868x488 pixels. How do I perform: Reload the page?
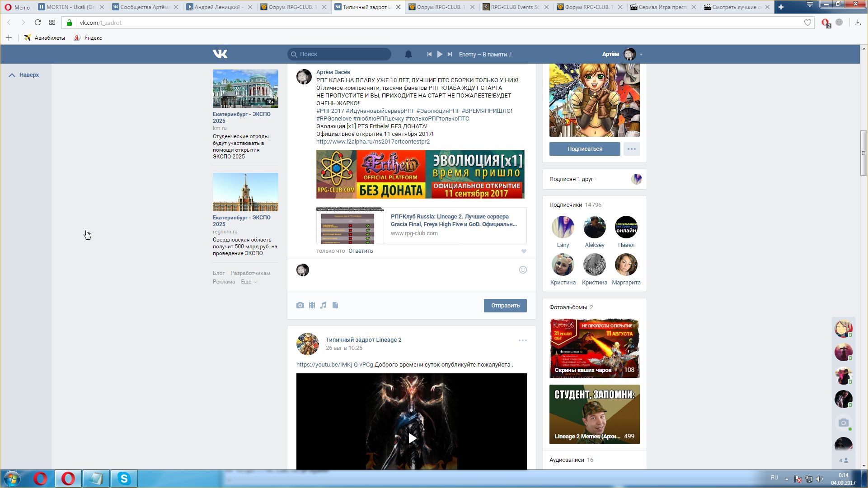coord(38,23)
